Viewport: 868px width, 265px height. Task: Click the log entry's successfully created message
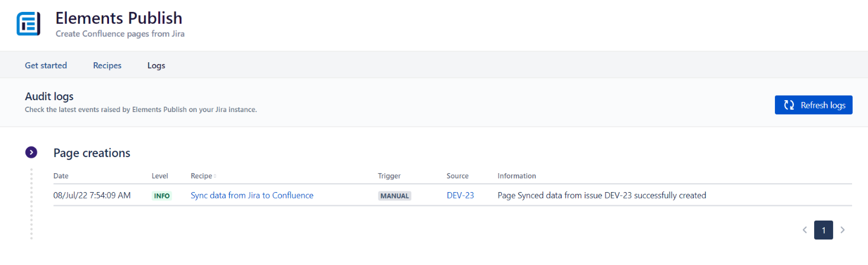click(x=601, y=195)
